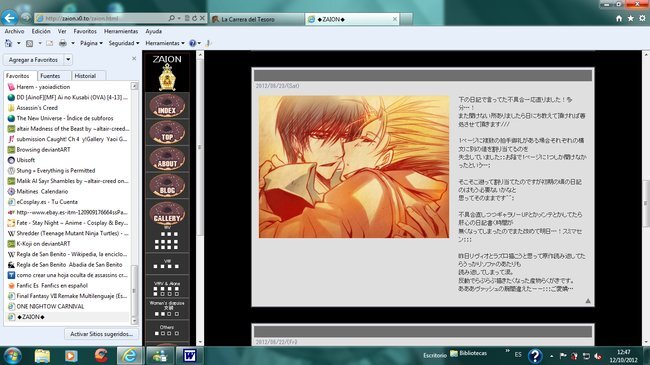This screenshot has width=650, height=365.
Task: Open the Herramientas menu in menu bar
Action: (121, 32)
